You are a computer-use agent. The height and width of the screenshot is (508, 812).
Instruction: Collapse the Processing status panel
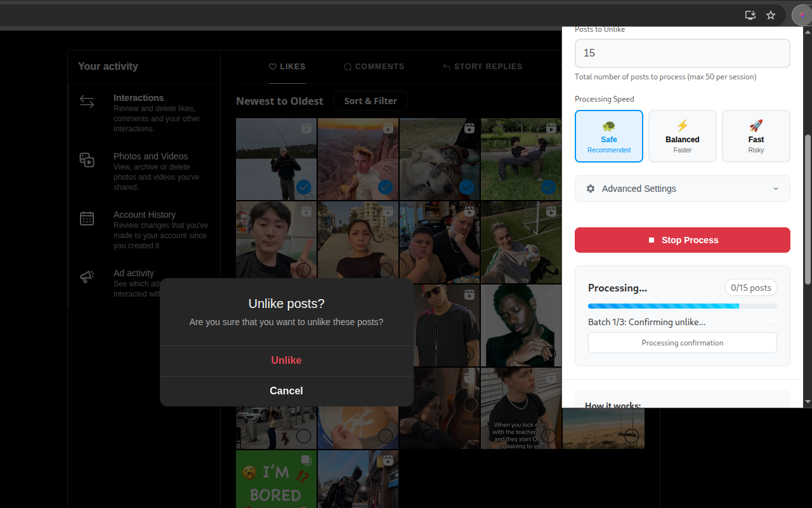pyautogui.click(x=773, y=322)
